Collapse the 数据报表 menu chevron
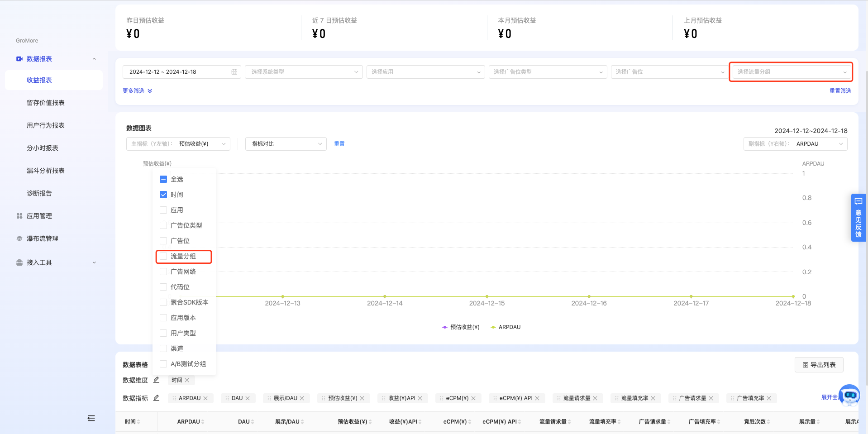Image resolution: width=868 pixels, height=434 pixels. [x=94, y=59]
